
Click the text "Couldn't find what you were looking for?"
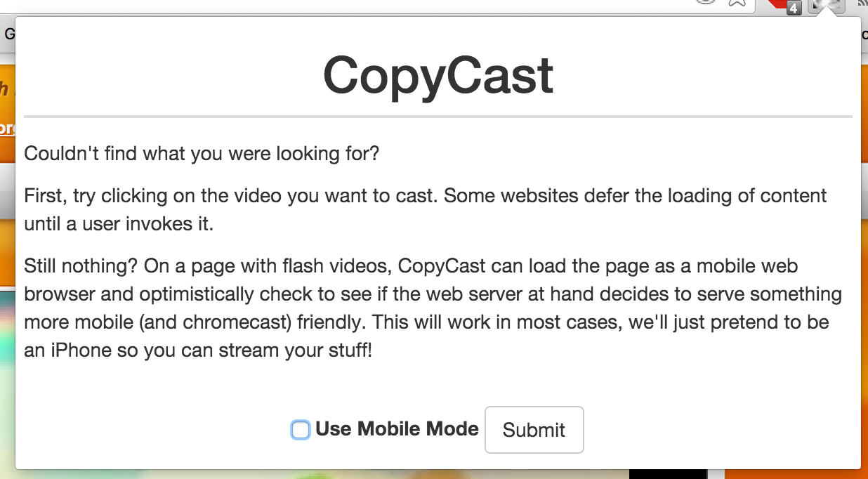tap(202, 153)
